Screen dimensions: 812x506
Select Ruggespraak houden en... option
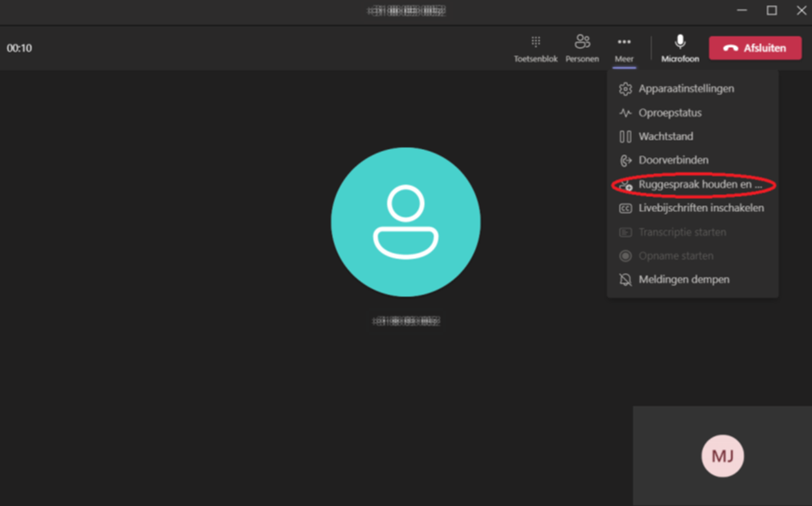[700, 184]
